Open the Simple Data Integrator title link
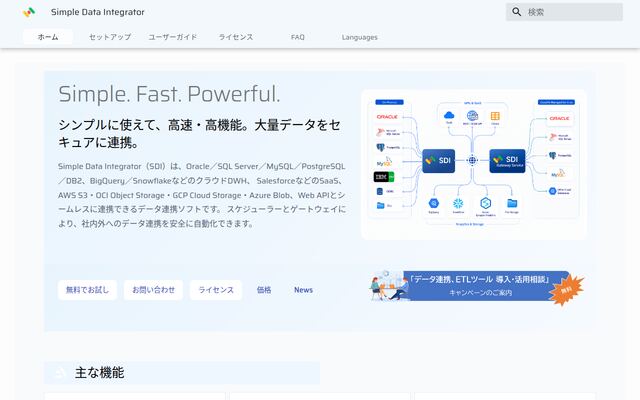Image resolution: width=640 pixels, height=400 pixels. click(x=98, y=12)
